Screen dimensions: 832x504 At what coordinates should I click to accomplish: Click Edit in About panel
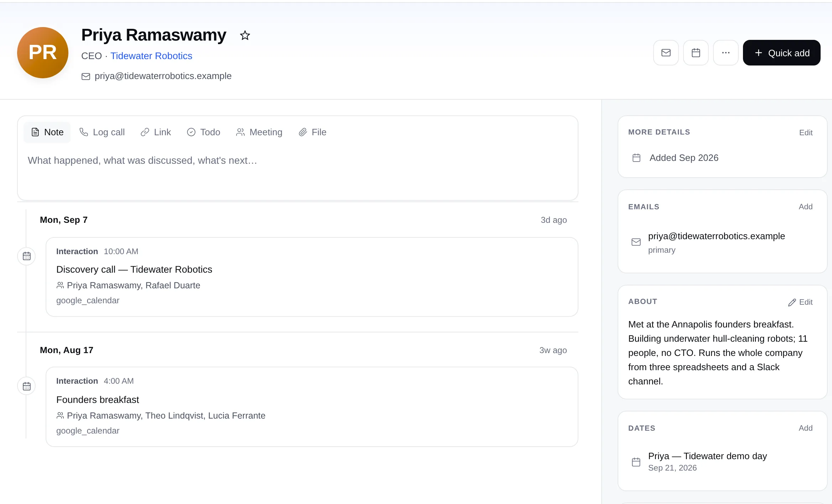pos(806,302)
